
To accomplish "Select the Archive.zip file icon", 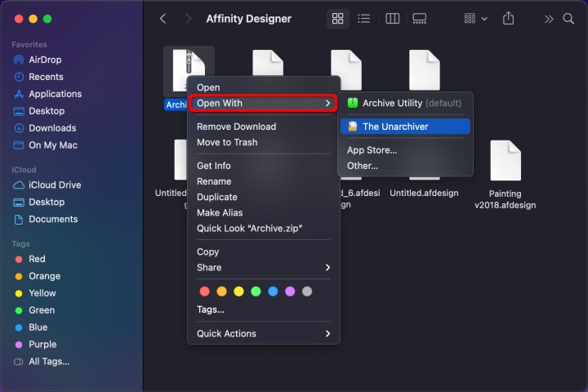I will pos(189,69).
